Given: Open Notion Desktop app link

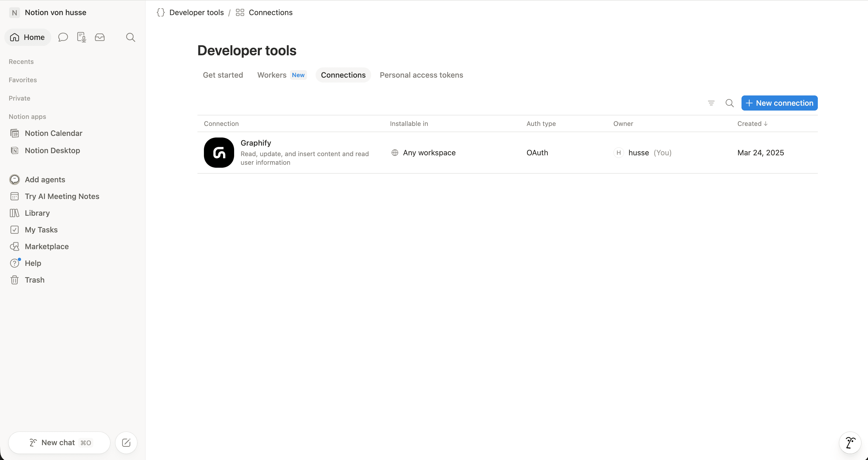Looking at the screenshot, I should (52, 150).
